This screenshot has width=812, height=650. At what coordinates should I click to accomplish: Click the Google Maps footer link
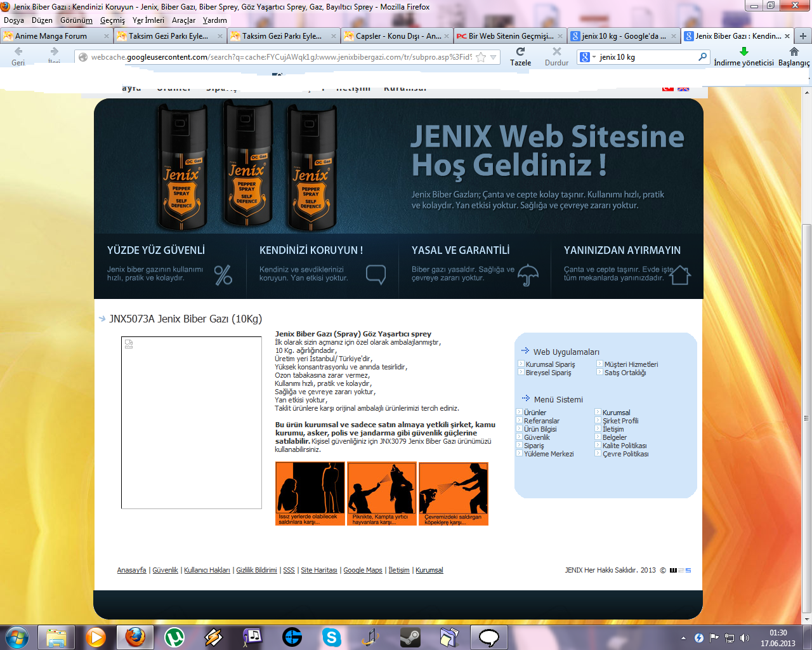(363, 570)
